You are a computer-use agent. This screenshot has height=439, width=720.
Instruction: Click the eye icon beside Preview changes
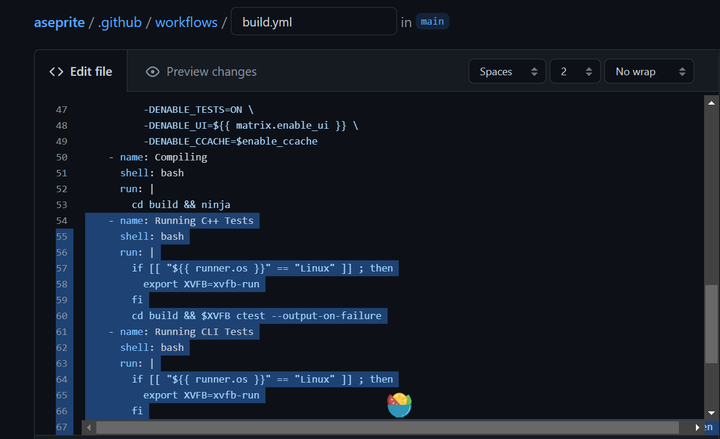tap(152, 72)
